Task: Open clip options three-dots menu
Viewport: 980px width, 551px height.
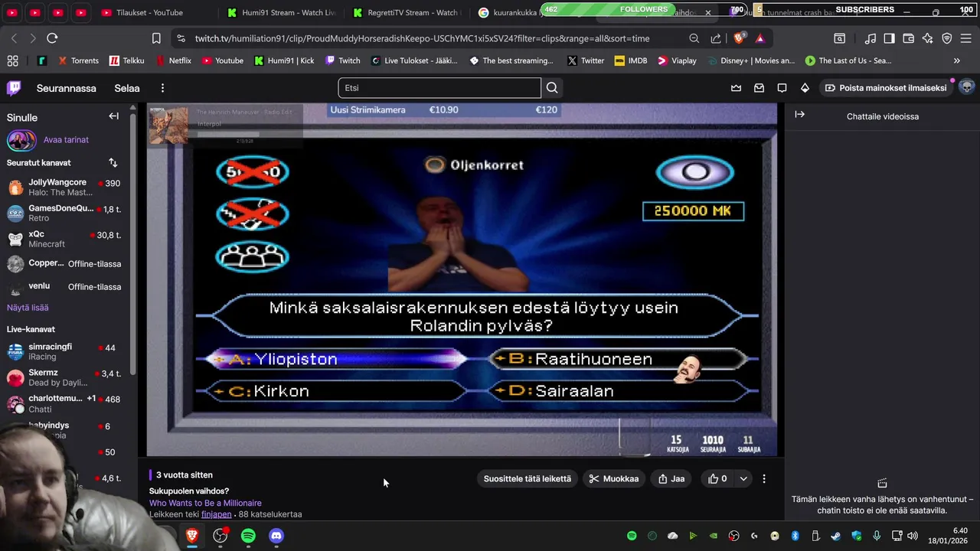Action: pos(763,479)
